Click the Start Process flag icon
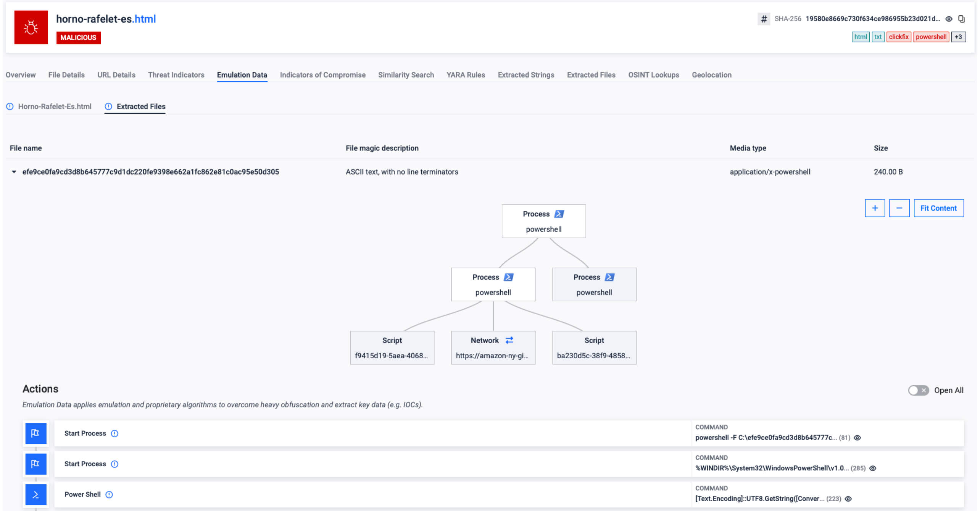Image resolution: width=980 pixels, height=511 pixels. pos(35,433)
